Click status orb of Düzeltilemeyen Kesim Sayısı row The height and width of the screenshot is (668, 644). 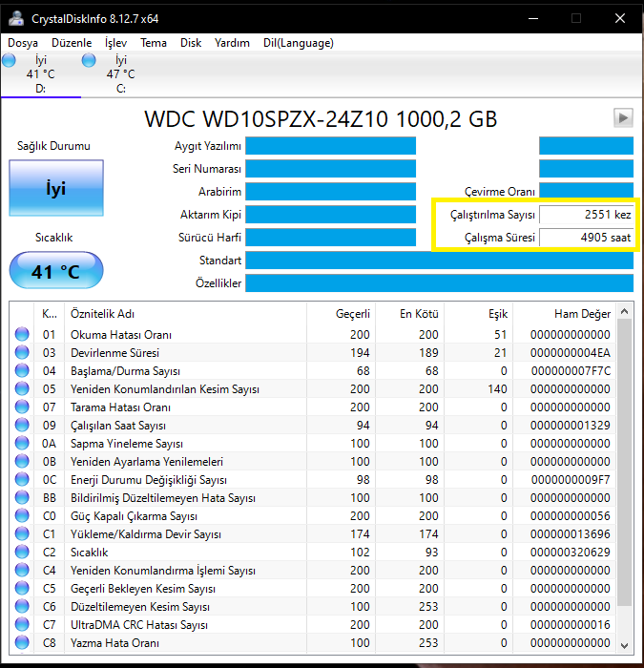point(22,606)
